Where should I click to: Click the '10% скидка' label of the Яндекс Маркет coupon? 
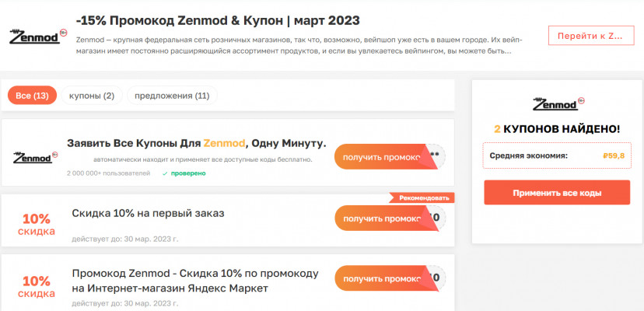(x=37, y=287)
